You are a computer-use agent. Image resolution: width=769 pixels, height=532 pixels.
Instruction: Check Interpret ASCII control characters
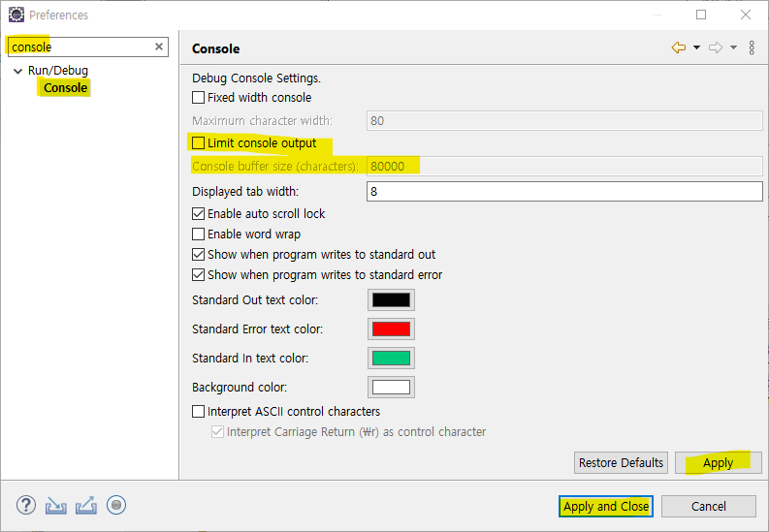coord(198,411)
